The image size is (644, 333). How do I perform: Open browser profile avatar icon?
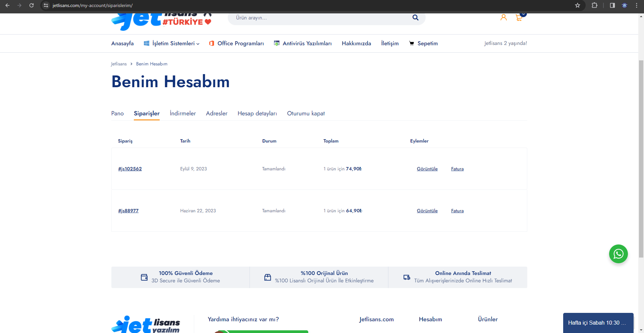click(x=625, y=5)
